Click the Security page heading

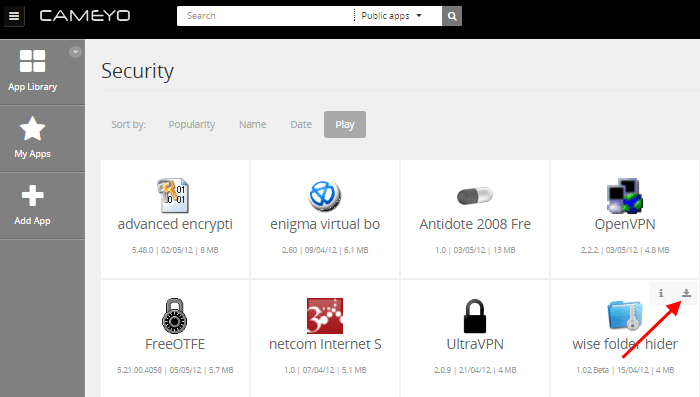(138, 71)
